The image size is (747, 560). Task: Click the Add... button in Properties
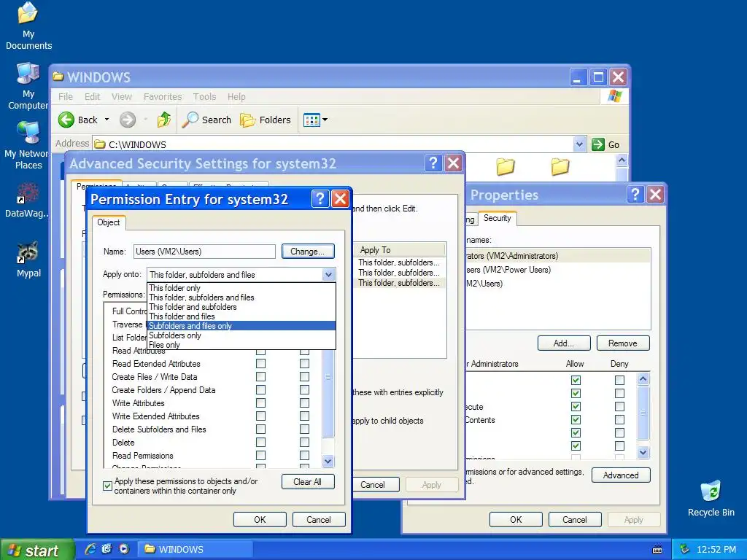pyautogui.click(x=564, y=343)
